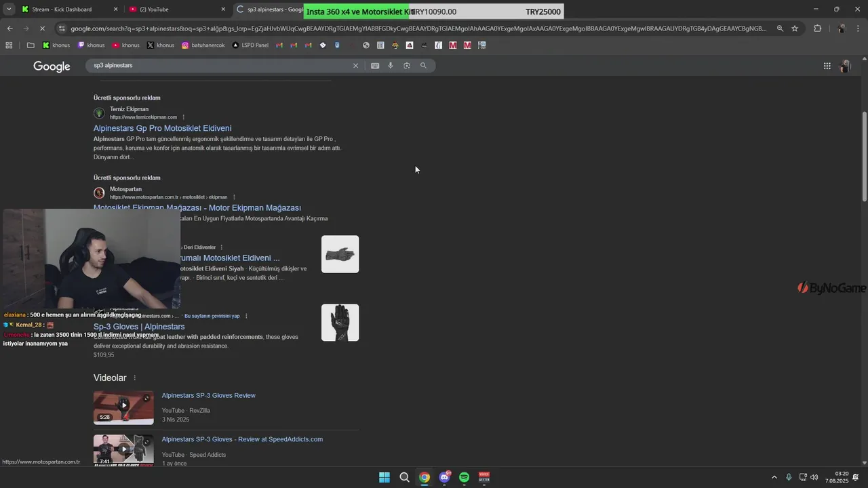Click the black glove product thumbnail
The height and width of the screenshot is (488, 868).
point(340,254)
